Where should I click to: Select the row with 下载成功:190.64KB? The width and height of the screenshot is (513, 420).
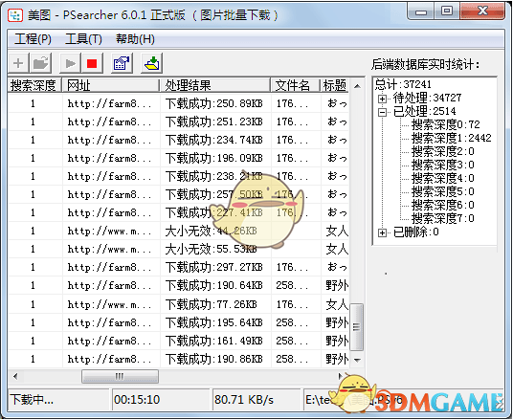[x=178, y=285]
